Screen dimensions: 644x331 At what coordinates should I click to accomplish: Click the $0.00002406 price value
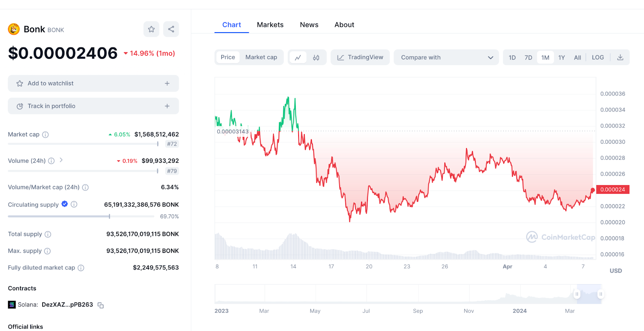[63, 53]
